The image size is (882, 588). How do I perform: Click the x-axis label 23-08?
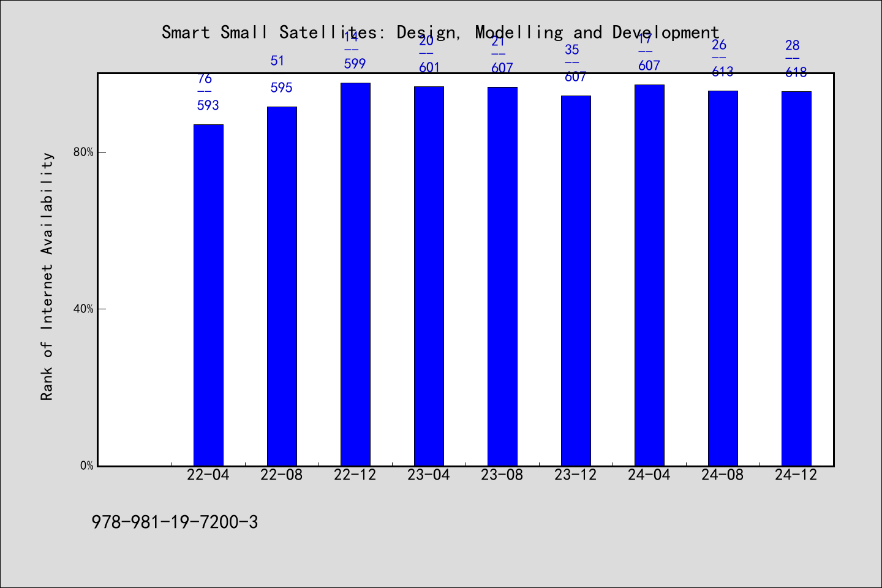(502, 475)
